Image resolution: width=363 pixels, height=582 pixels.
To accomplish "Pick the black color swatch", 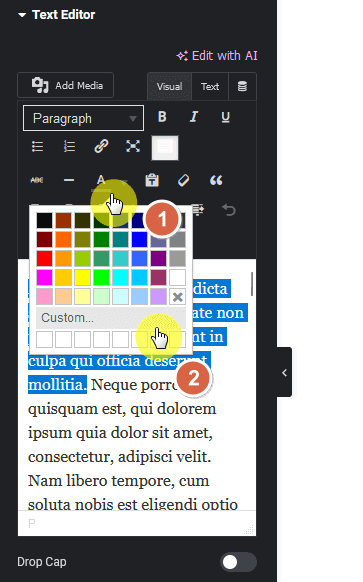I will point(45,220).
